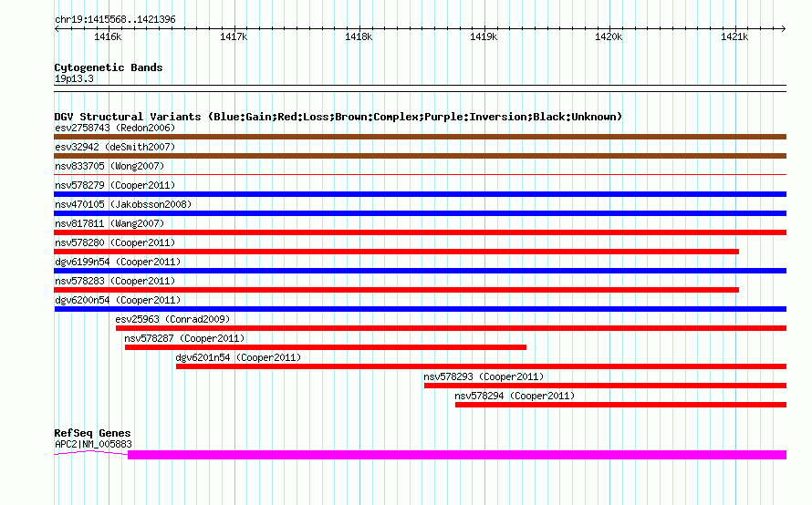The height and width of the screenshot is (505, 812).
Task: Click the 1421k ruler tick label
Action: 734,36
